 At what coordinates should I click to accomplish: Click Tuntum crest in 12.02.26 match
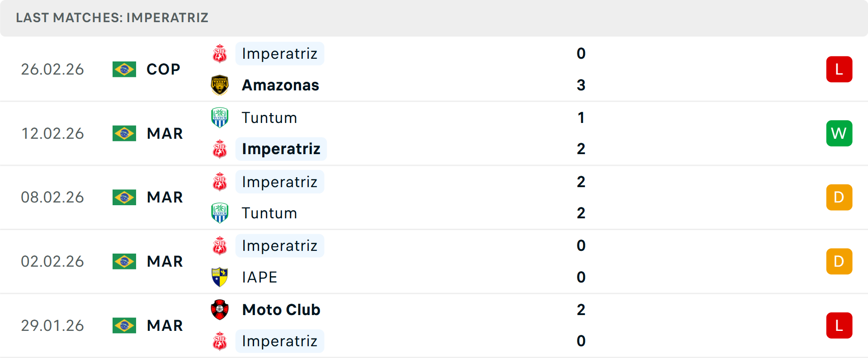tap(220, 118)
